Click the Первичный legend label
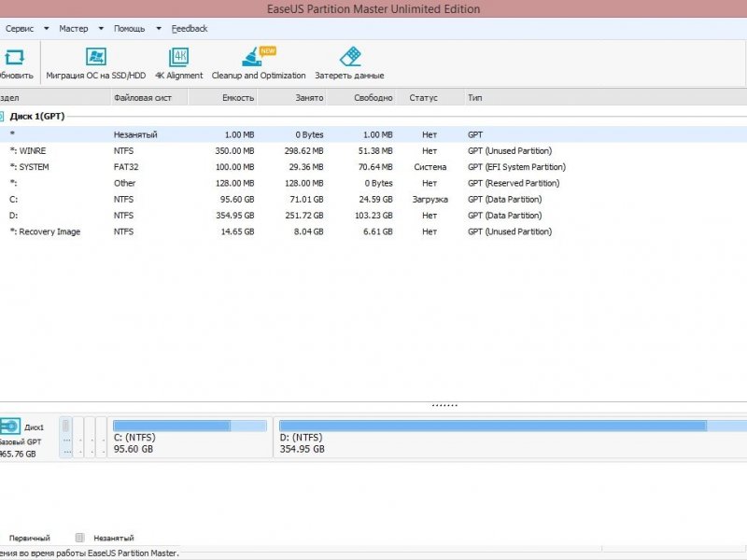Viewport: 747px width, 560px height. [30, 539]
